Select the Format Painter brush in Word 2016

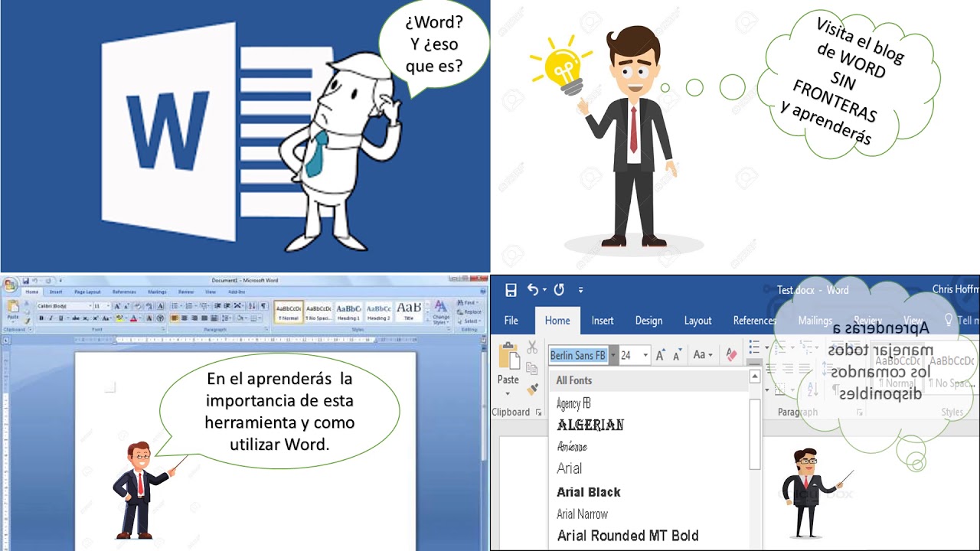coord(532,390)
